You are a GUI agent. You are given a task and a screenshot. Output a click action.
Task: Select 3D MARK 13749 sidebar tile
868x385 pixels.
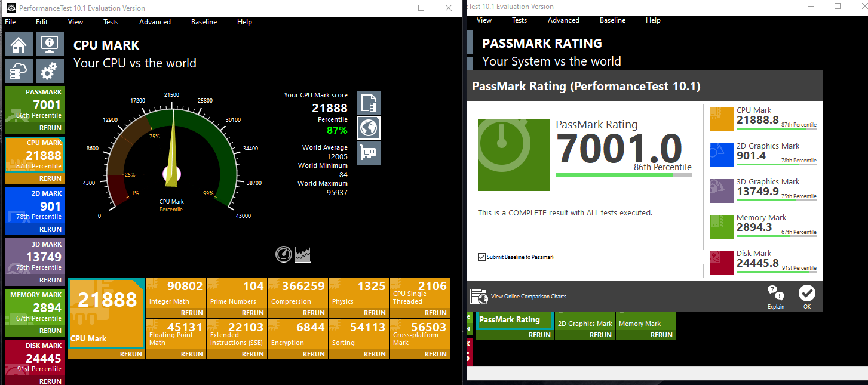coord(35,257)
